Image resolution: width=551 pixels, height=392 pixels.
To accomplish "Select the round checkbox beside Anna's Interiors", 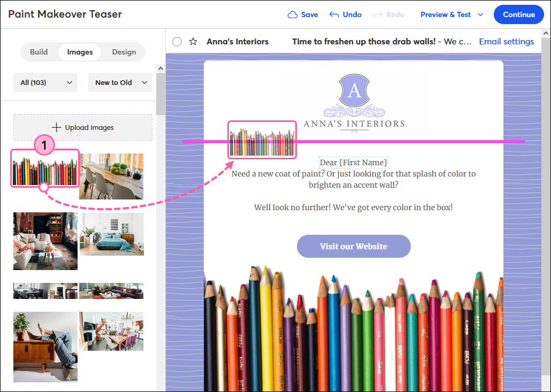I will (177, 42).
